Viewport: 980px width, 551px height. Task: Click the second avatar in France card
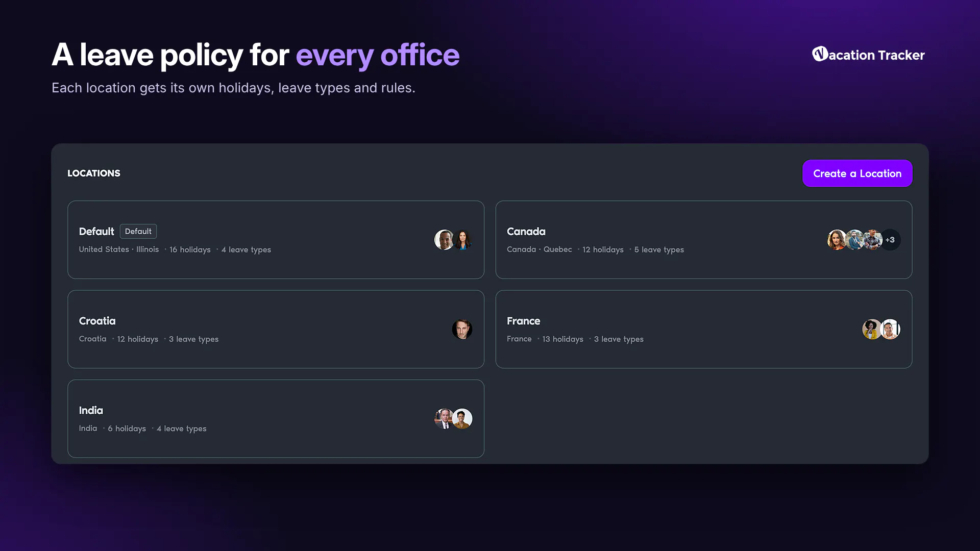890,329
